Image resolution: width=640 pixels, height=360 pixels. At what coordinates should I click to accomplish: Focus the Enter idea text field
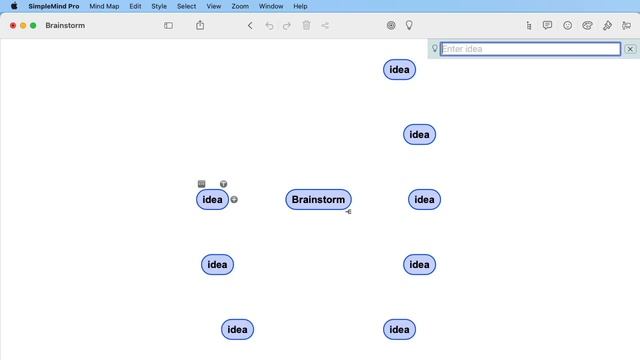[x=530, y=49]
